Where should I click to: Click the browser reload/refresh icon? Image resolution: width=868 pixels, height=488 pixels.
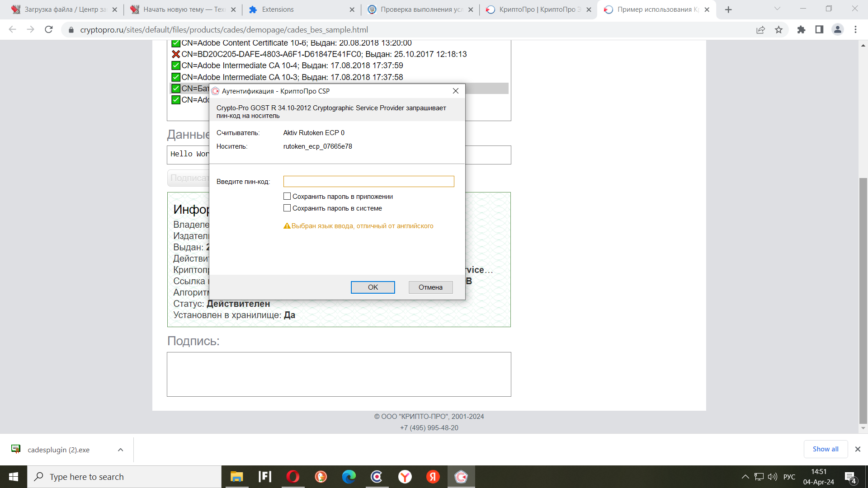(50, 28)
